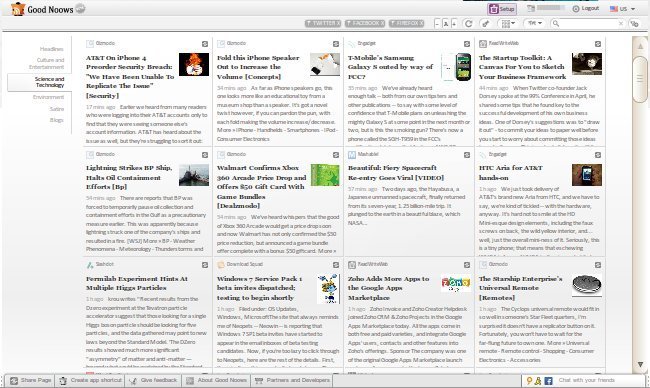Open T-Mobile's Samsung Galaxy S headline
Screen dimensions: 650x388
point(390,67)
